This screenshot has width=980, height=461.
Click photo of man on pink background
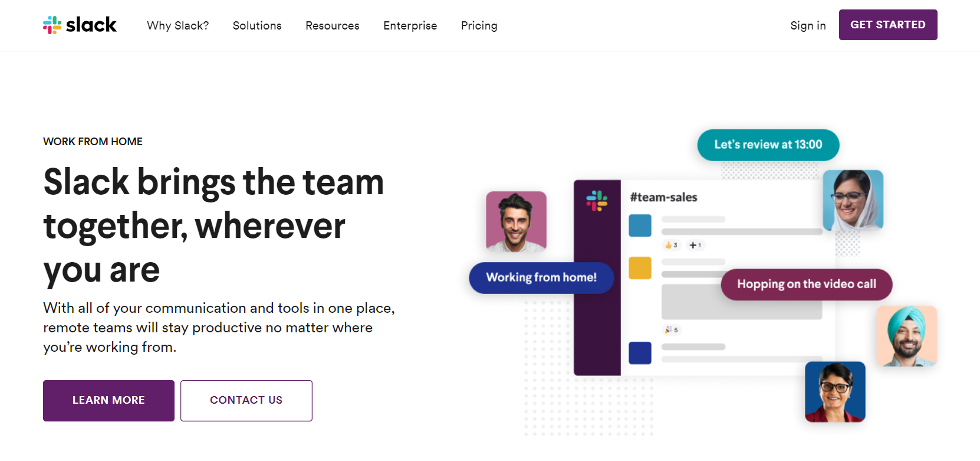pyautogui.click(x=516, y=221)
